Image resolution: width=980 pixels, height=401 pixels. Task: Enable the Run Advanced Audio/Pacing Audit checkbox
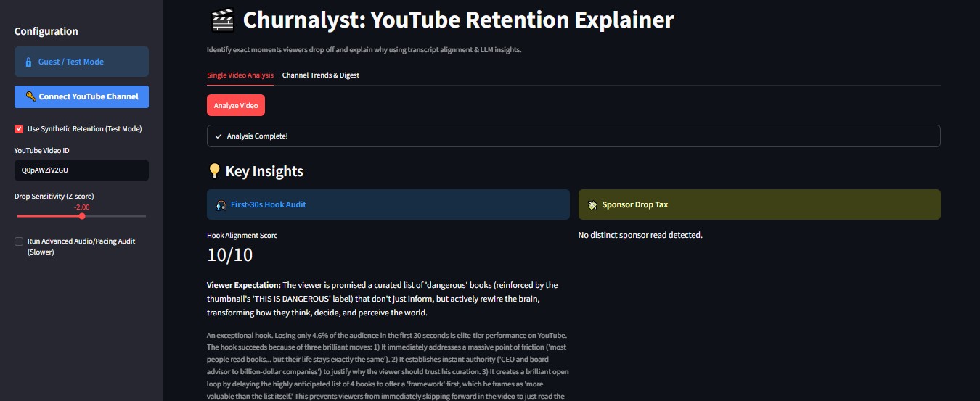click(19, 241)
